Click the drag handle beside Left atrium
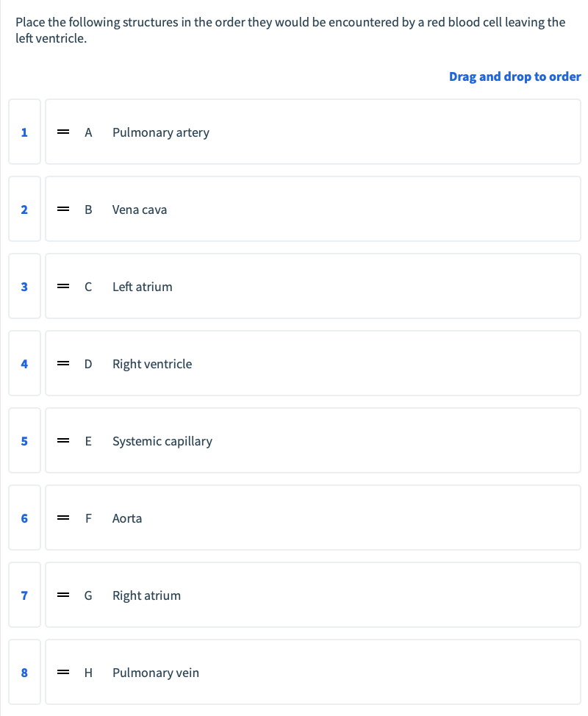 click(x=63, y=286)
